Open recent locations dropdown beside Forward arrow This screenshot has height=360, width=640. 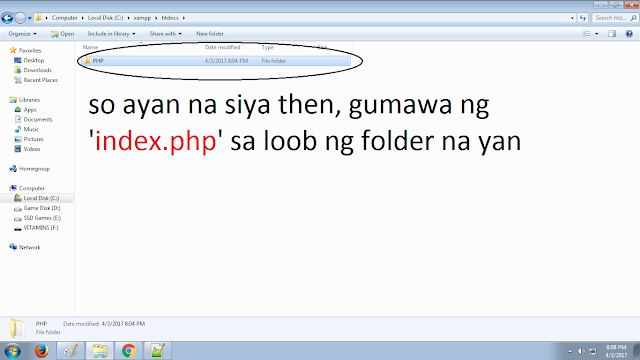coord(30,18)
